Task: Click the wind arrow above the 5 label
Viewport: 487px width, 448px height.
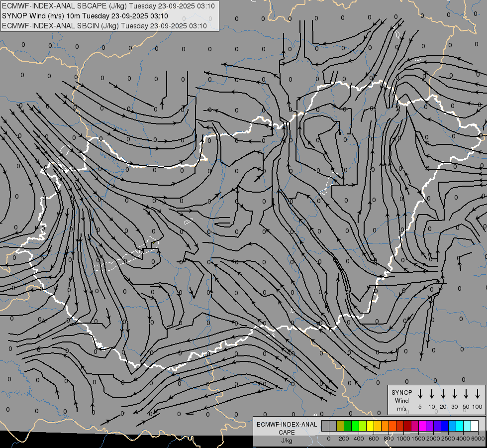Action: 420,394
